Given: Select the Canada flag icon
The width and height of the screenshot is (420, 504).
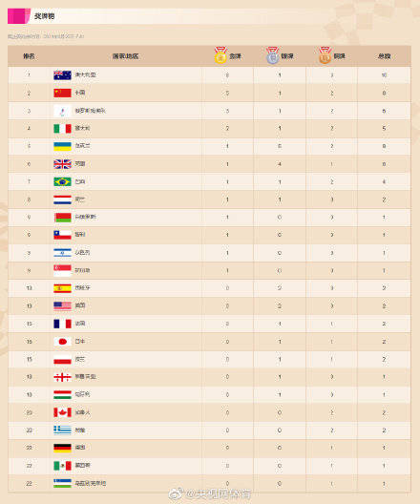Looking at the screenshot, I should (x=62, y=412).
